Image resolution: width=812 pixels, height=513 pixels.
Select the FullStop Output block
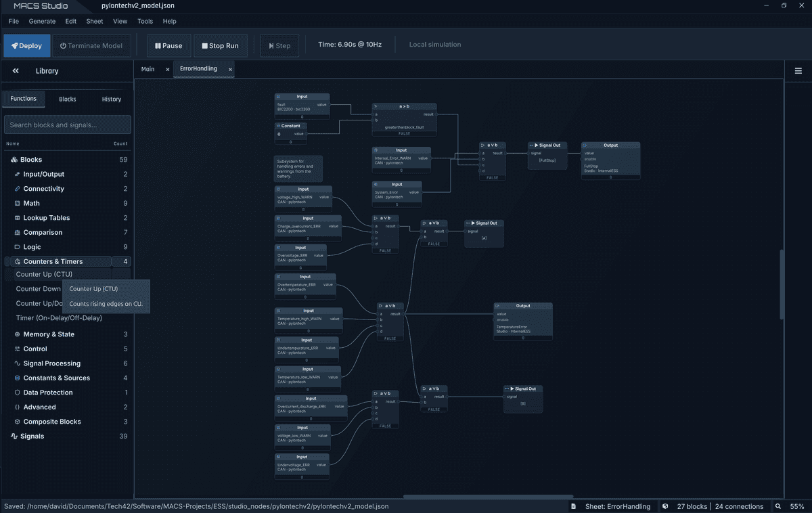[610, 160]
